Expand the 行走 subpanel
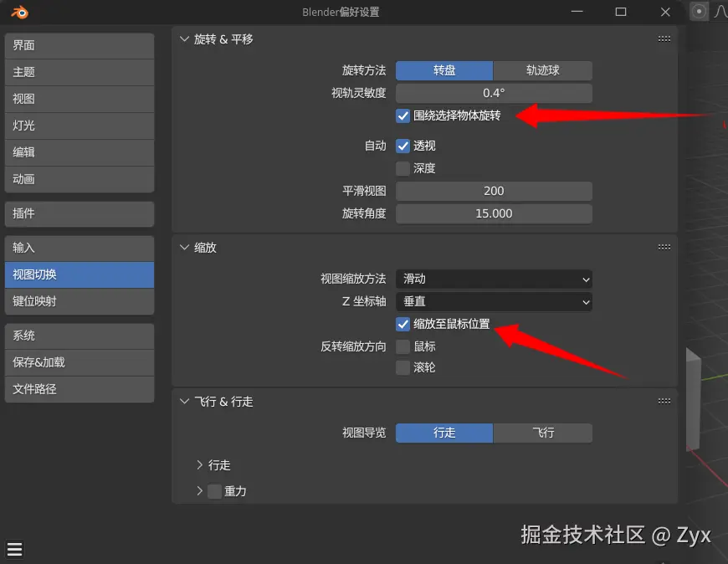Image resolution: width=728 pixels, height=564 pixels. (200, 464)
